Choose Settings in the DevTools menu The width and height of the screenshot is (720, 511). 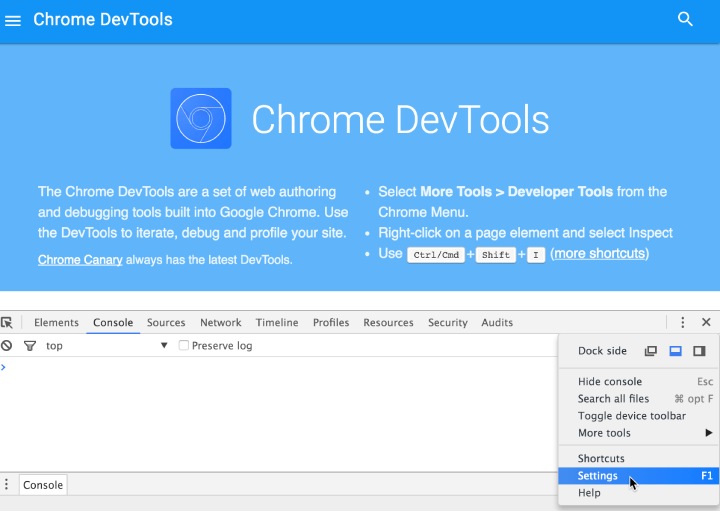639,476
